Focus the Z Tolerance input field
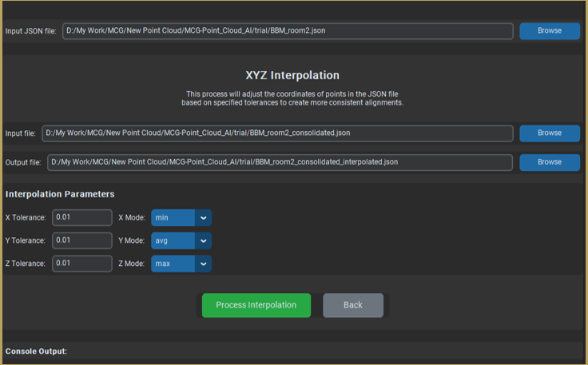 pos(82,264)
